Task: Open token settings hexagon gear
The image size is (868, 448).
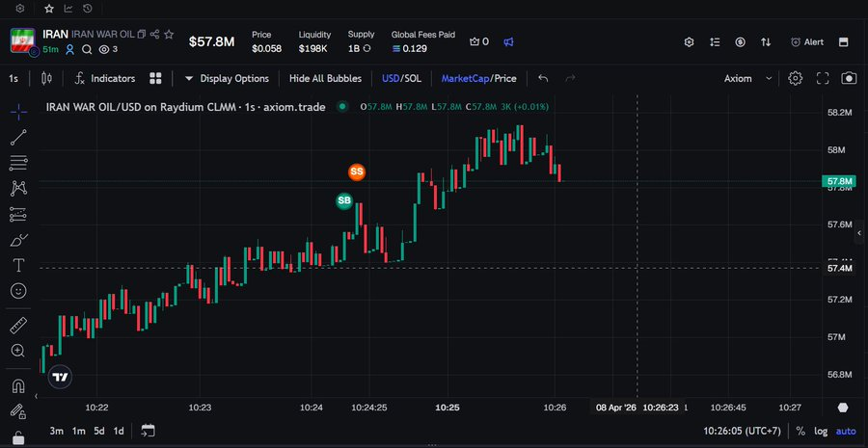Action: [689, 42]
